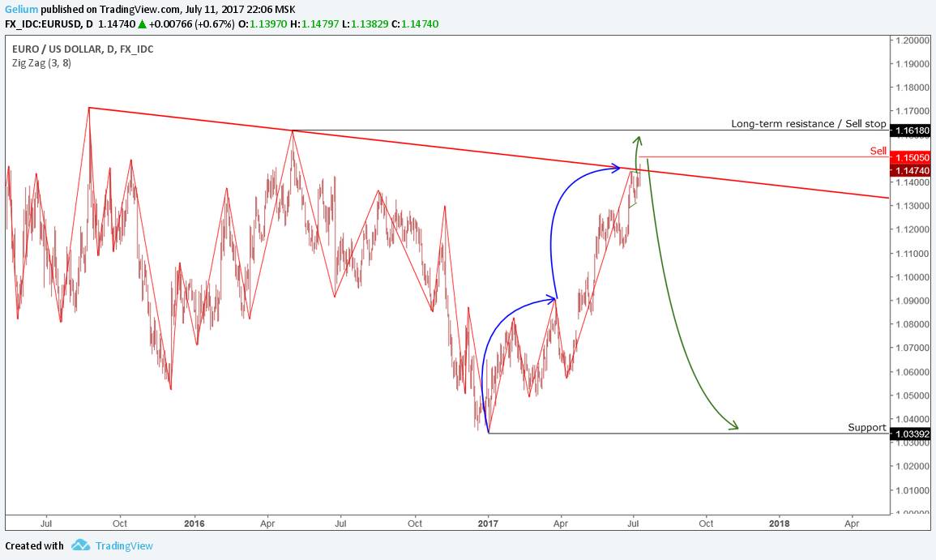This screenshot has width=936, height=560.
Task: Click the green up-triangle change indicator
Action: (142, 24)
